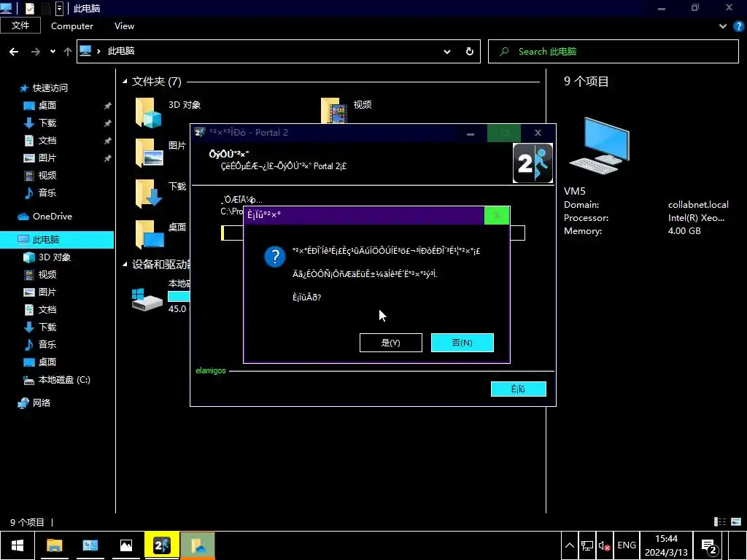
Task: Open 视频 under quick access
Action: pyautogui.click(x=47, y=175)
